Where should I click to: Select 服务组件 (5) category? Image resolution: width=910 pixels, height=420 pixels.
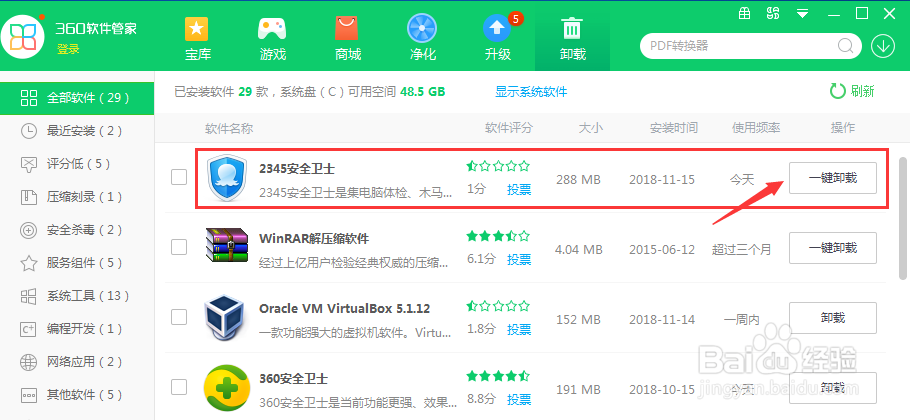click(77, 263)
